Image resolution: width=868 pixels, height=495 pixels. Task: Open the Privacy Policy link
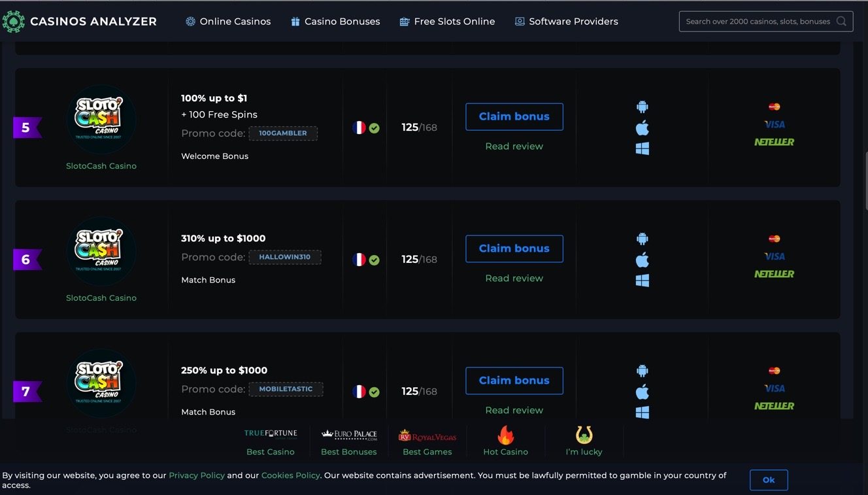coord(197,475)
